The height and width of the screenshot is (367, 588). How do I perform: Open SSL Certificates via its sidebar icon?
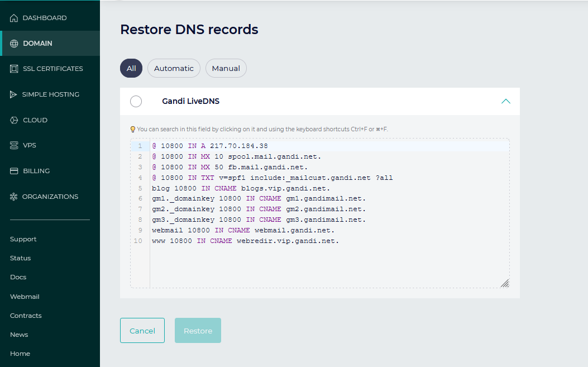pos(14,69)
